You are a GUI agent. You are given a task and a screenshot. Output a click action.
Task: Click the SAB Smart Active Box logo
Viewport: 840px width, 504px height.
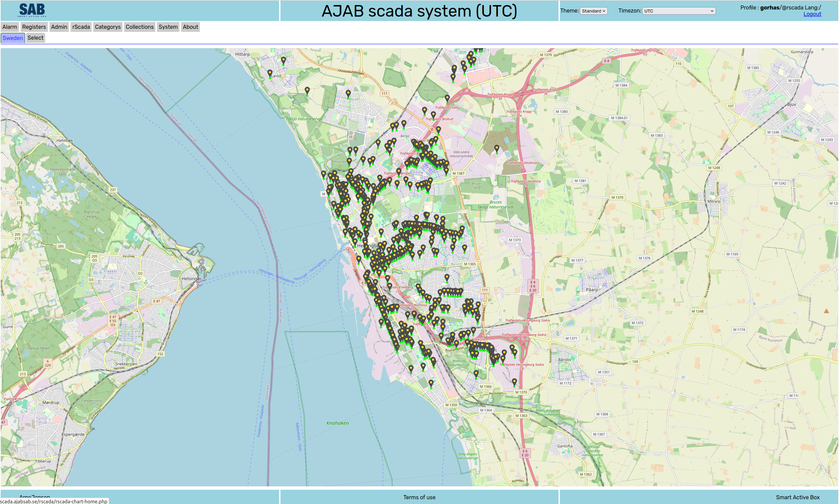point(32,10)
